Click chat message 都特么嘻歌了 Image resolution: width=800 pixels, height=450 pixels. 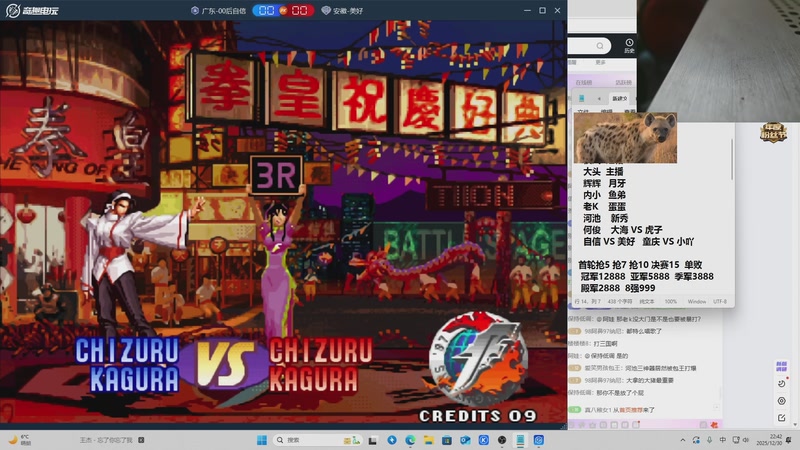(x=644, y=331)
